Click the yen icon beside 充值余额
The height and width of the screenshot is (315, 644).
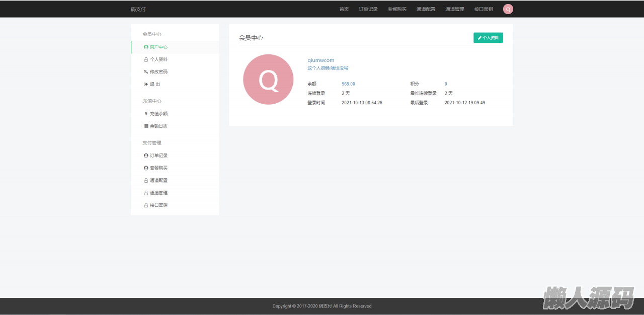coord(146,114)
